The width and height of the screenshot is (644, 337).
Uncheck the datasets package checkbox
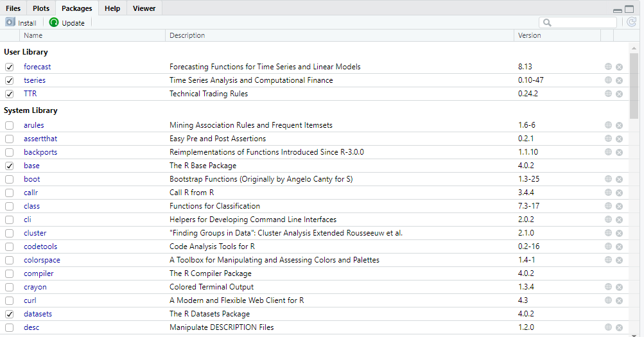10,314
